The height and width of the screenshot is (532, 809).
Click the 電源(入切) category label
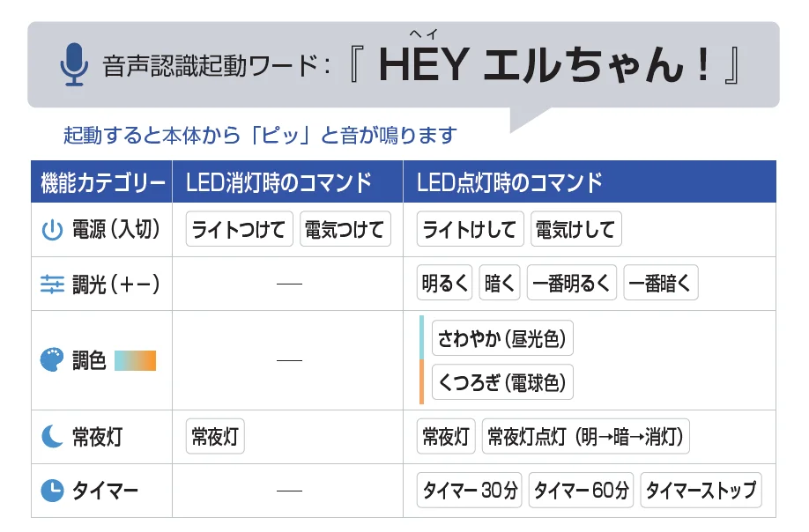pos(116,229)
